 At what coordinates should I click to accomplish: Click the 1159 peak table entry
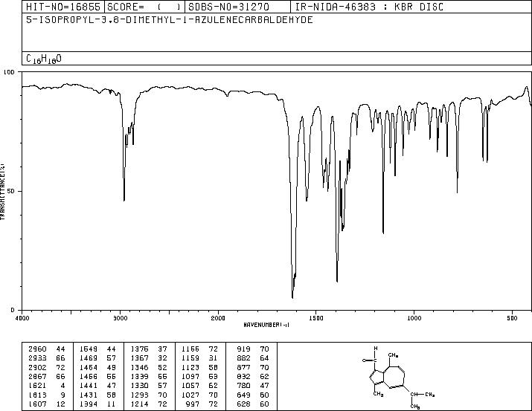[199, 358]
